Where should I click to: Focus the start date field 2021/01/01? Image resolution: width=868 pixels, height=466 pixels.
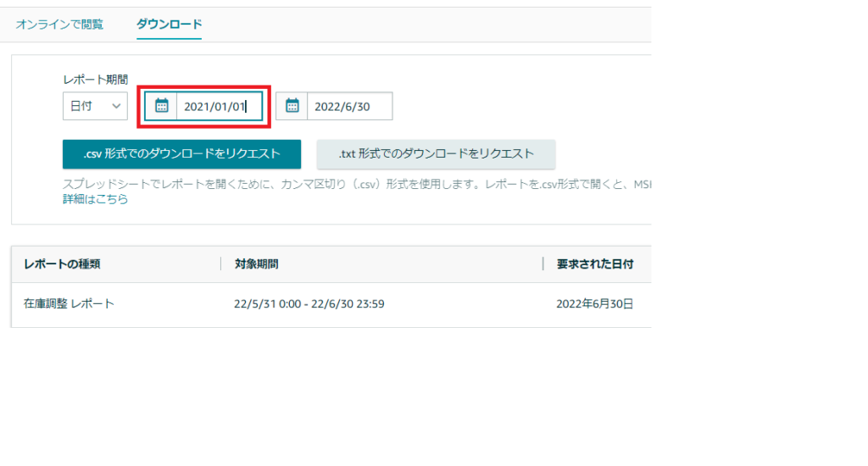(x=220, y=106)
